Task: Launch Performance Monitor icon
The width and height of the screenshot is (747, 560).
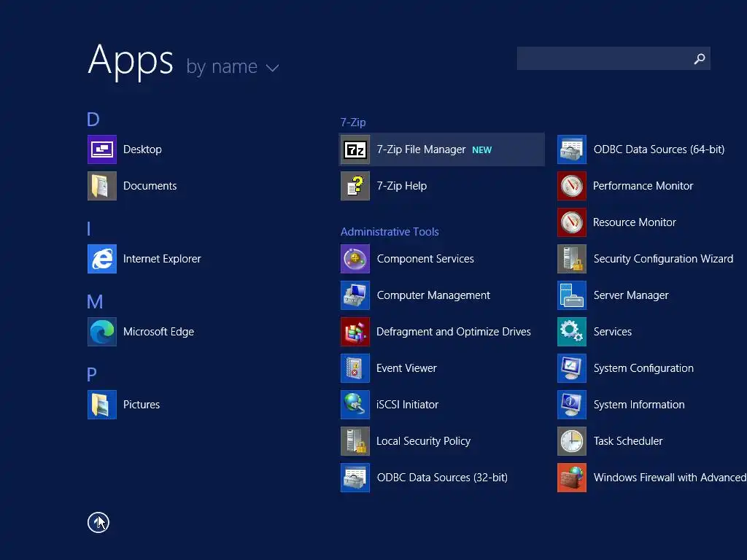Action: (x=572, y=186)
